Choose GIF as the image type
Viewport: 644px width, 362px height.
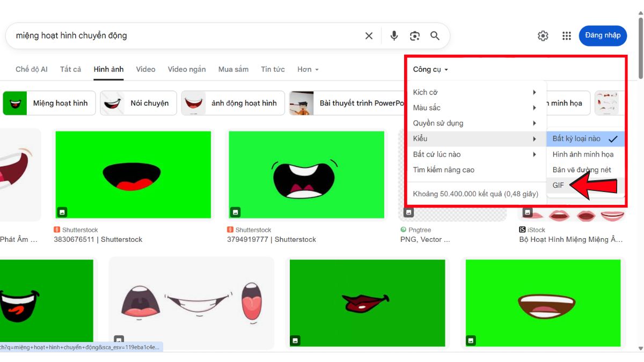click(x=559, y=185)
